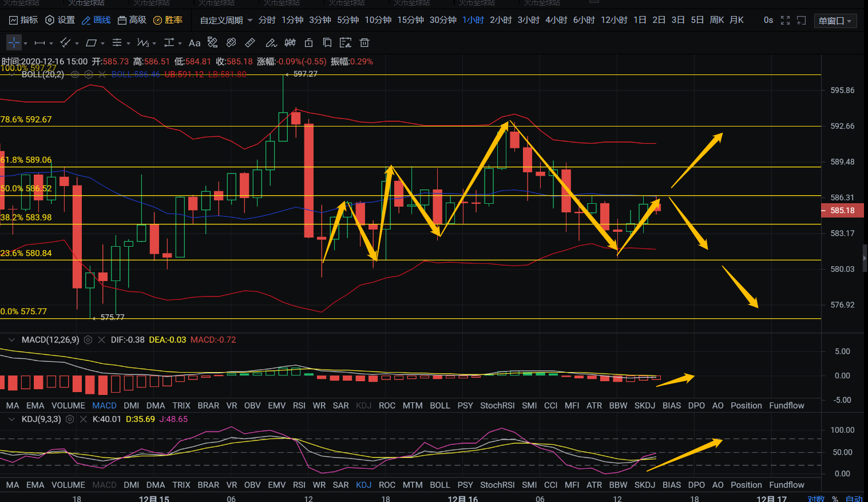Select the parallelogram shape tool
The image size is (868, 502).
coord(91,43)
